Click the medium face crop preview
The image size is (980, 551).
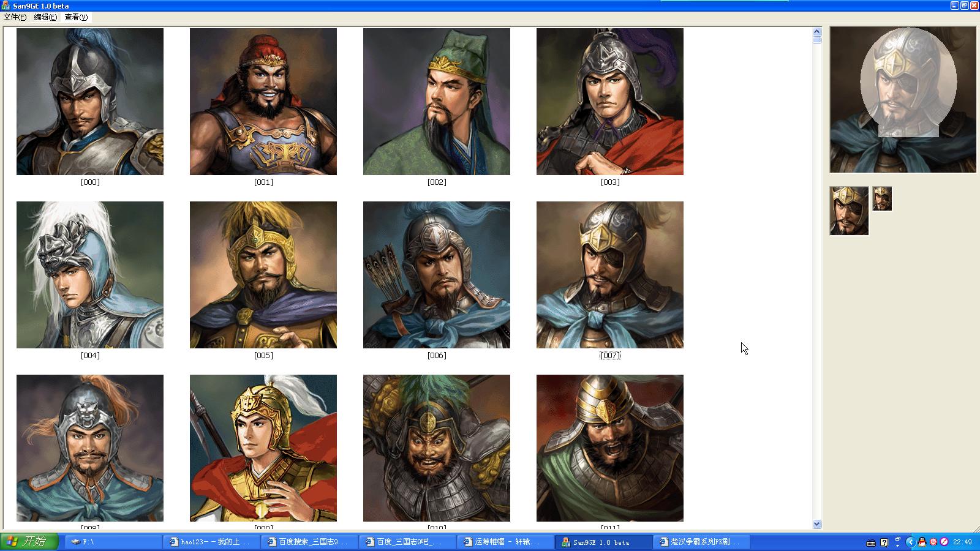click(x=849, y=211)
